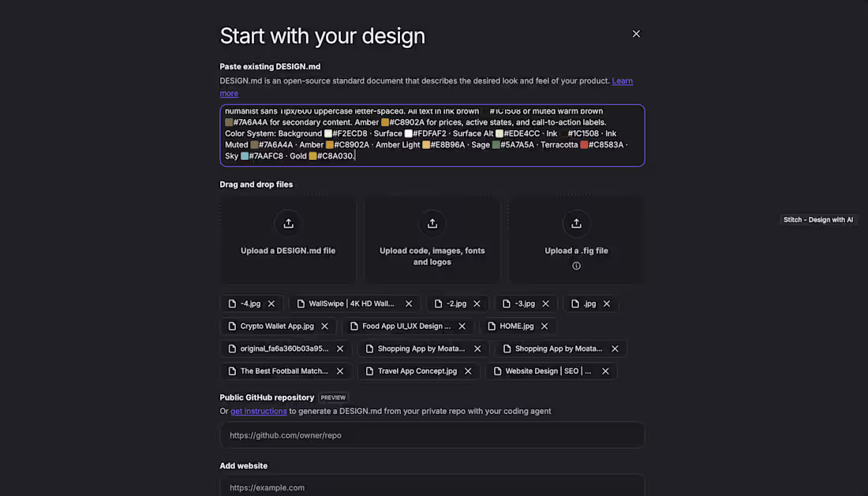Click the upload icon for DESIGN.md file
Screen dimensions: 868x496
pos(288,223)
